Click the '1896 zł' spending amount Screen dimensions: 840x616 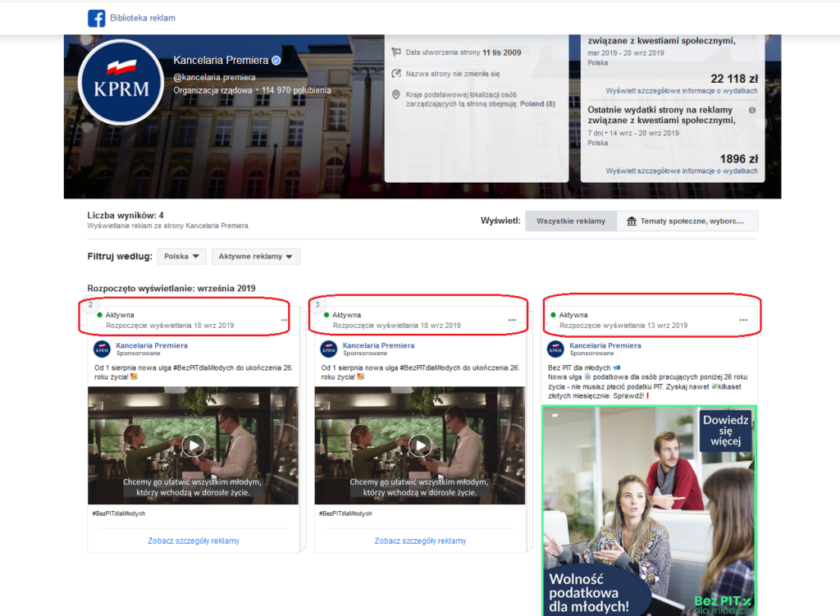pos(739,159)
